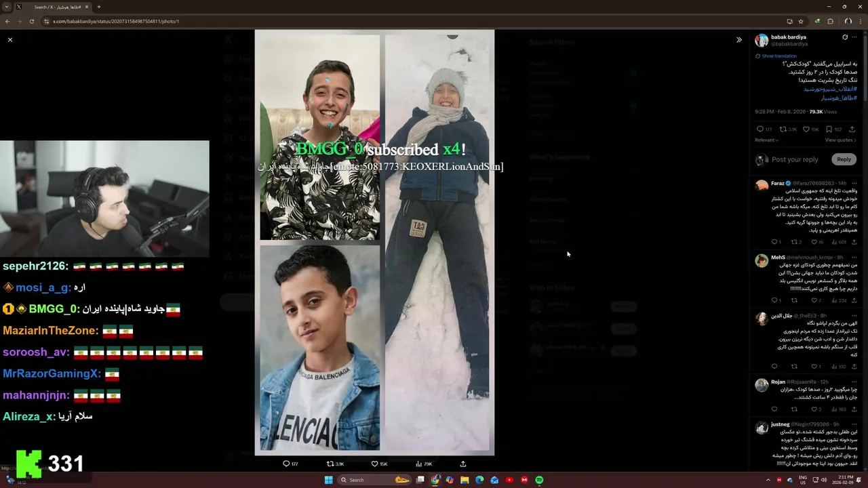Collapse the reply sidebar with double-chevron icon
868x488 pixels.
739,40
